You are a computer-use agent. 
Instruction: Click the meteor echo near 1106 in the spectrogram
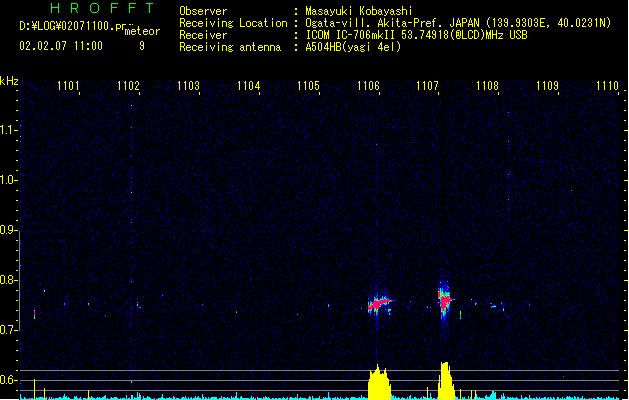tap(379, 304)
